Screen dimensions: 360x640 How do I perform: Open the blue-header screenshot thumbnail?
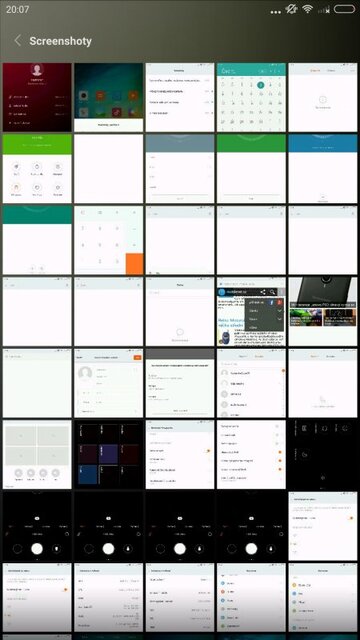(x=322, y=169)
